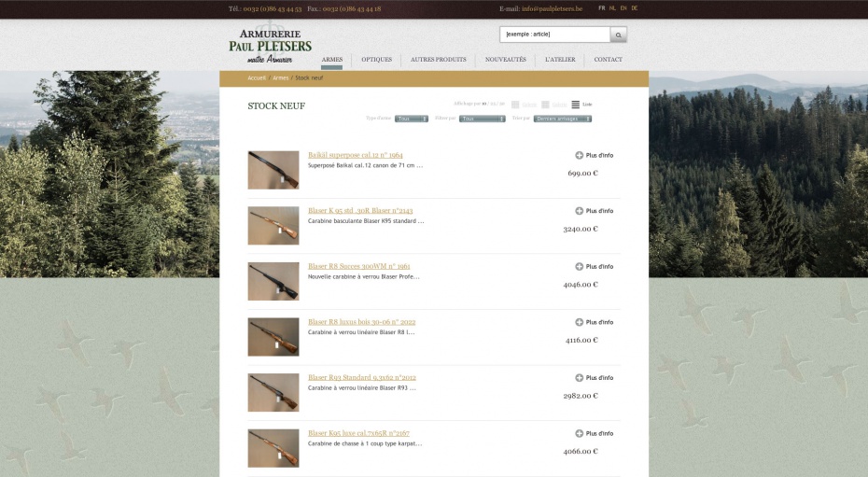Open the Filtrer par dropdown
The image size is (868, 477).
[x=483, y=119]
